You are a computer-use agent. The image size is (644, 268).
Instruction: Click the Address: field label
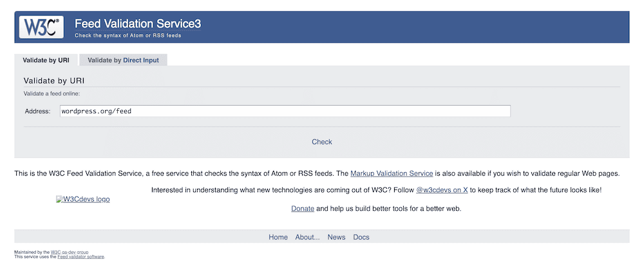[37, 111]
